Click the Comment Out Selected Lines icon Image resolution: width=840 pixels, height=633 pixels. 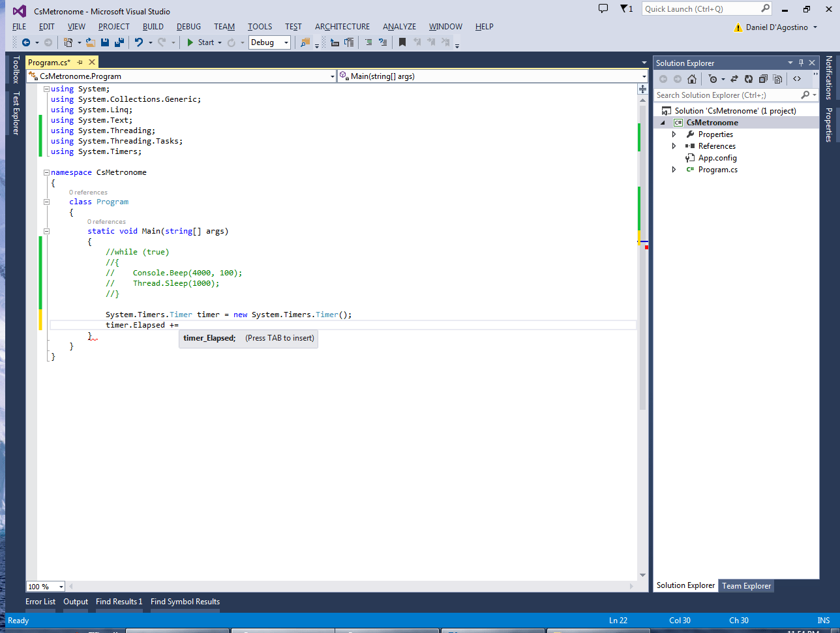click(x=368, y=42)
